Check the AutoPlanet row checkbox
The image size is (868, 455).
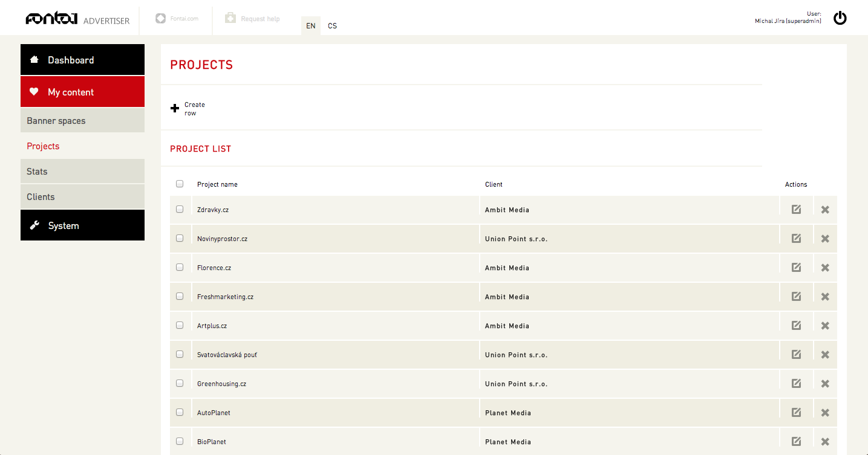[180, 412]
